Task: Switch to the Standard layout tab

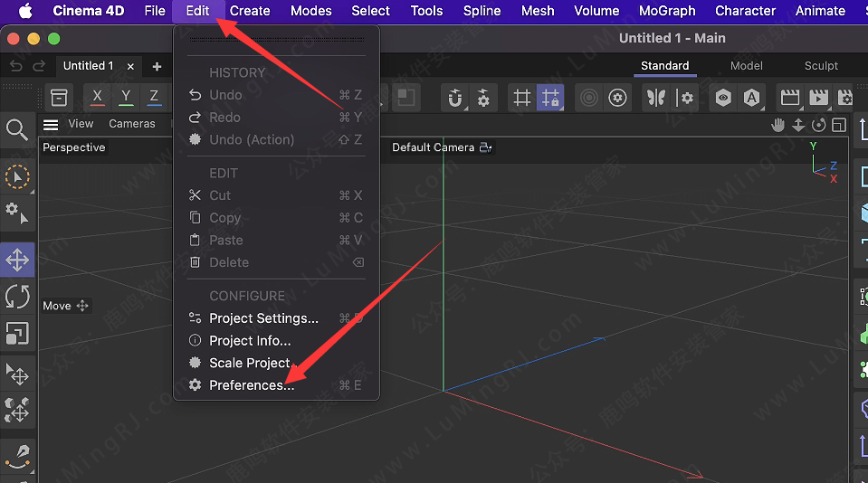Action: (x=665, y=66)
